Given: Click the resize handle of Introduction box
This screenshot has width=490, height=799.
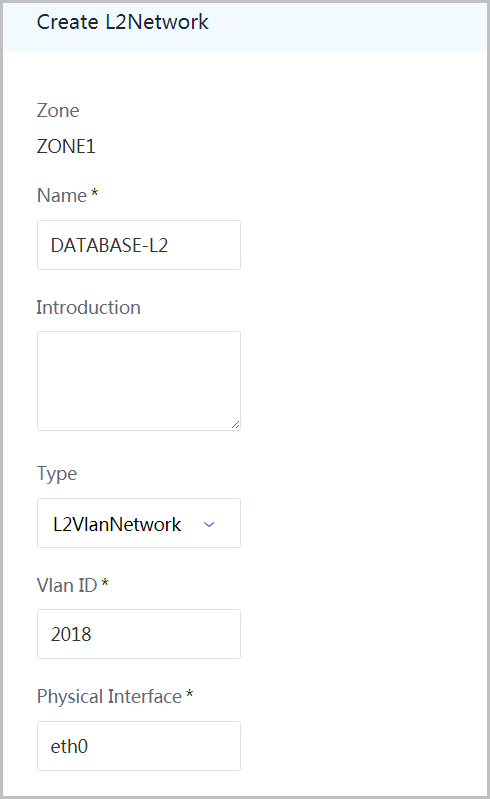Looking at the screenshot, I should pyautogui.click(x=235, y=424).
